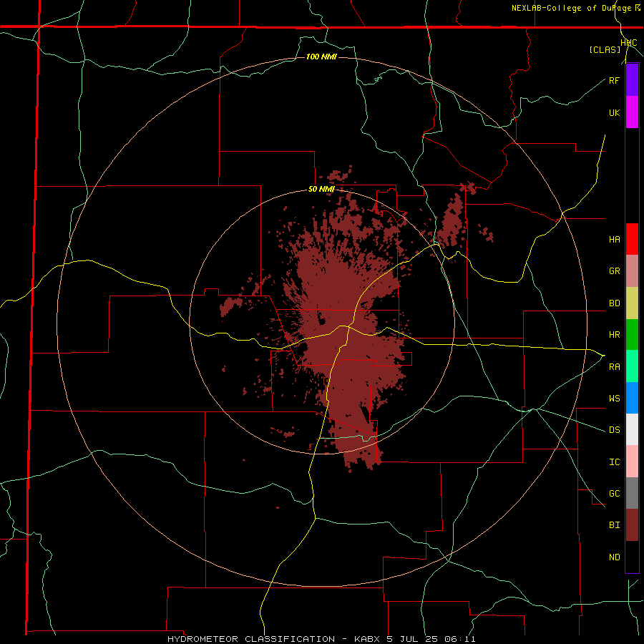Click the HYDROMETEOR CLASSIFICATION caption
The height and width of the screenshot is (644, 644).
tap(251, 639)
